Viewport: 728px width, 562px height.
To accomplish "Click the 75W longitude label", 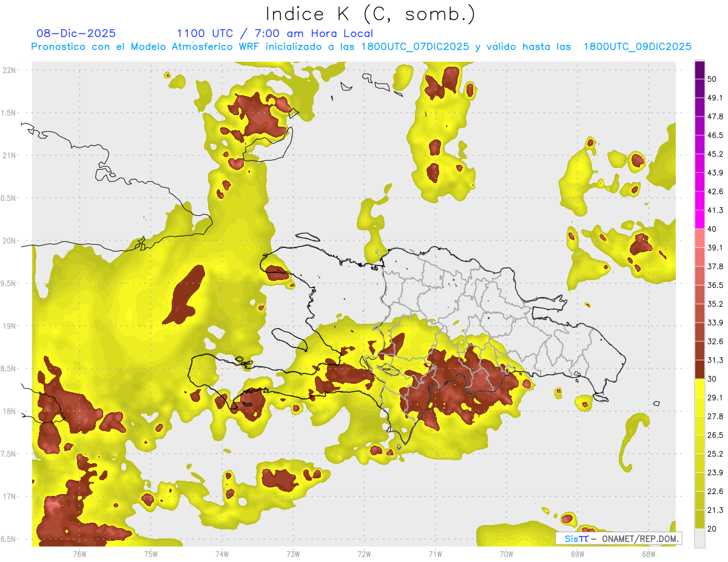I will click(x=150, y=554).
